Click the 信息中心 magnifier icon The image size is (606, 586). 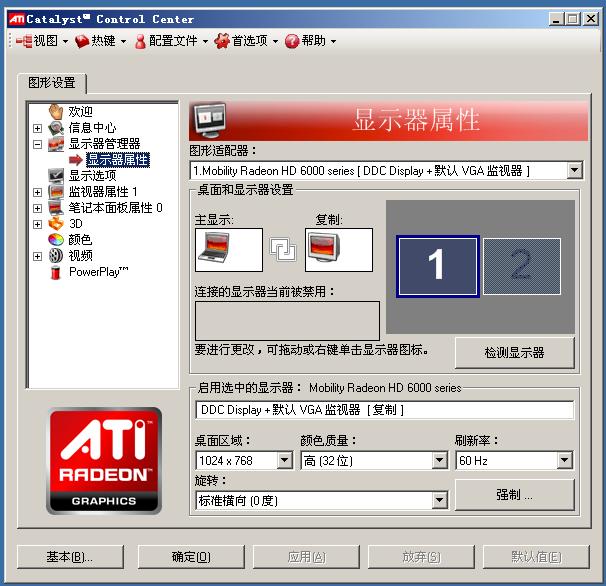[56, 128]
